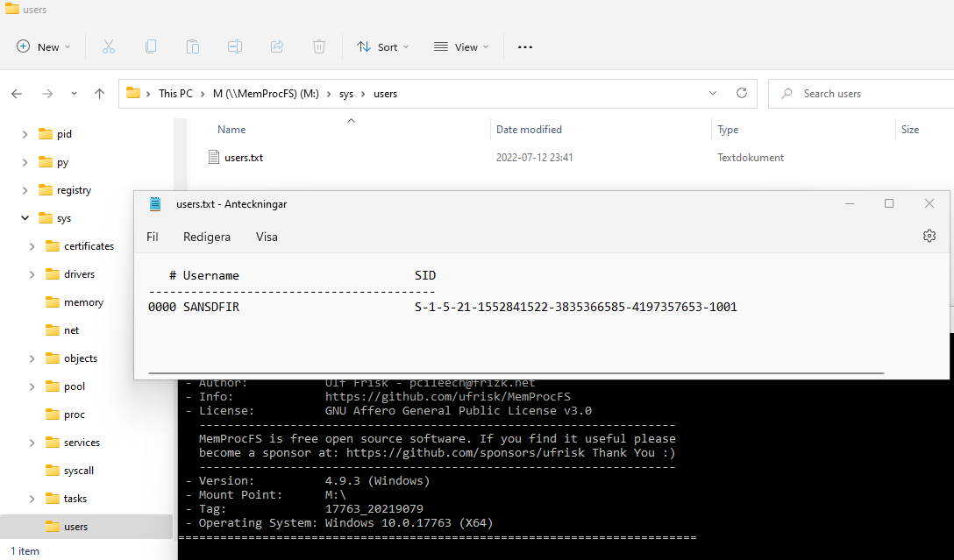954x560 pixels.
Task: Select the users.txt file
Action: 243,158
